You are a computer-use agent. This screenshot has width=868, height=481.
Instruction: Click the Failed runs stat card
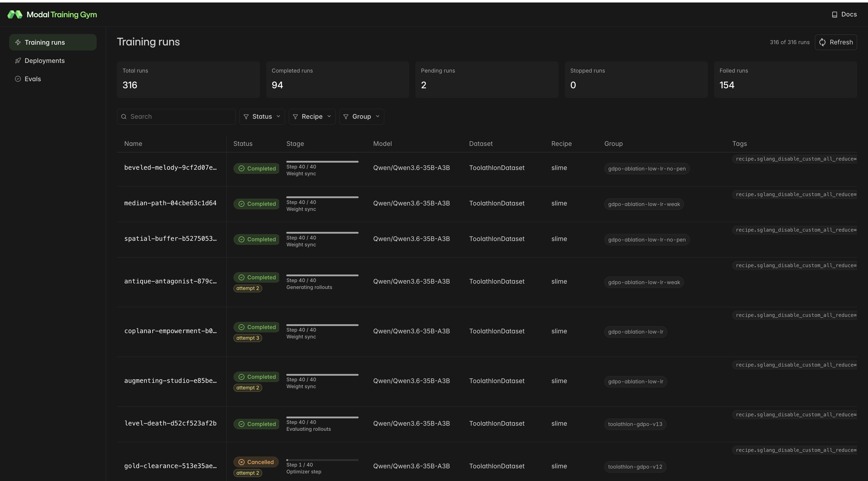point(786,79)
